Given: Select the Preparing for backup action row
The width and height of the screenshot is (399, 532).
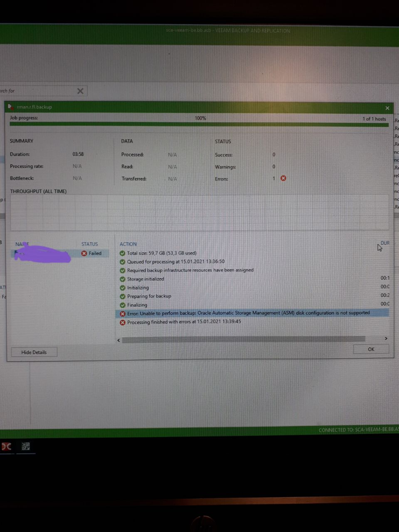Looking at the screenshot, I should coord(252,296).
